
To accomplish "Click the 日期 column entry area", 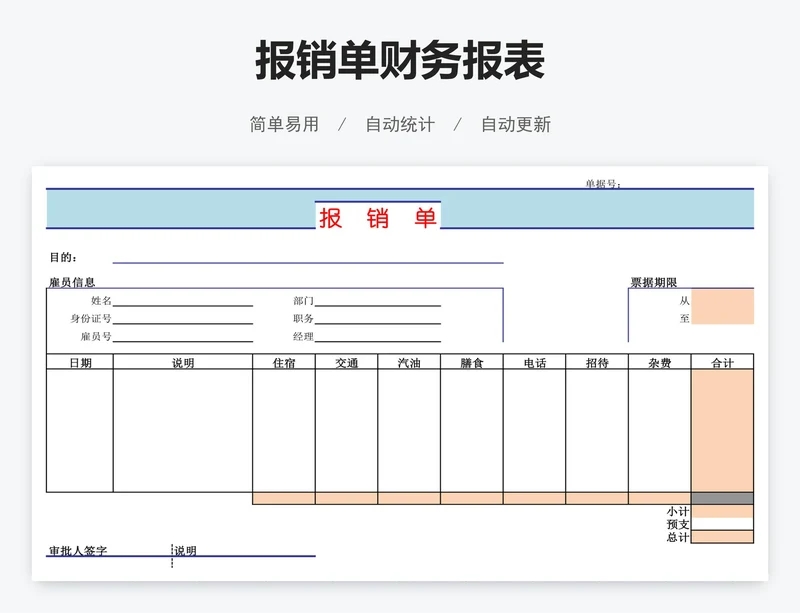I will pyautogui.click(x=80, y=431).
